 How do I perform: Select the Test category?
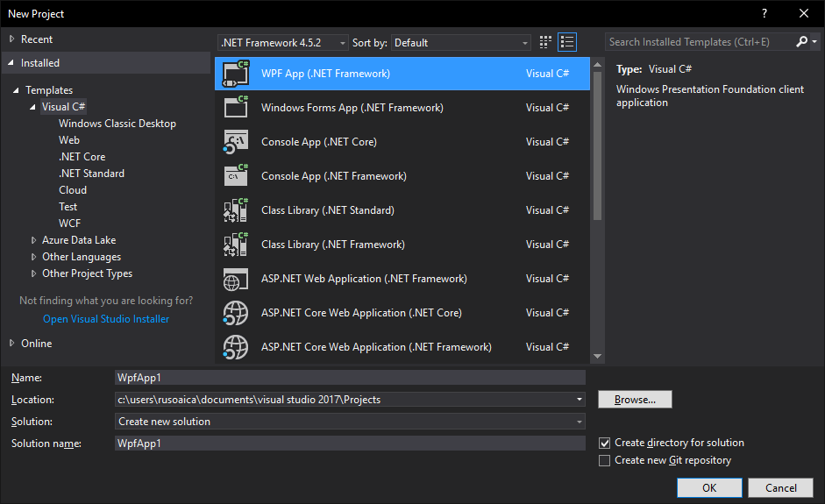(68, 207)
